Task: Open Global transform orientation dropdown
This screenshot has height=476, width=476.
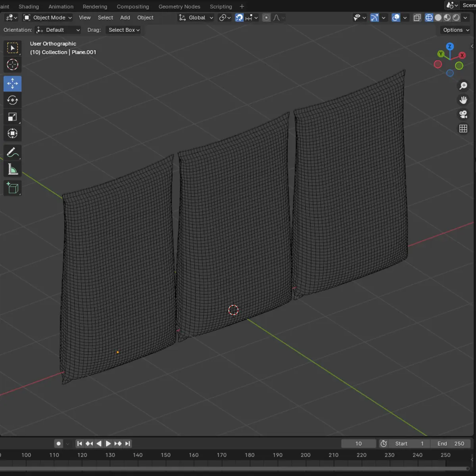Action: (x=196, y=17)
